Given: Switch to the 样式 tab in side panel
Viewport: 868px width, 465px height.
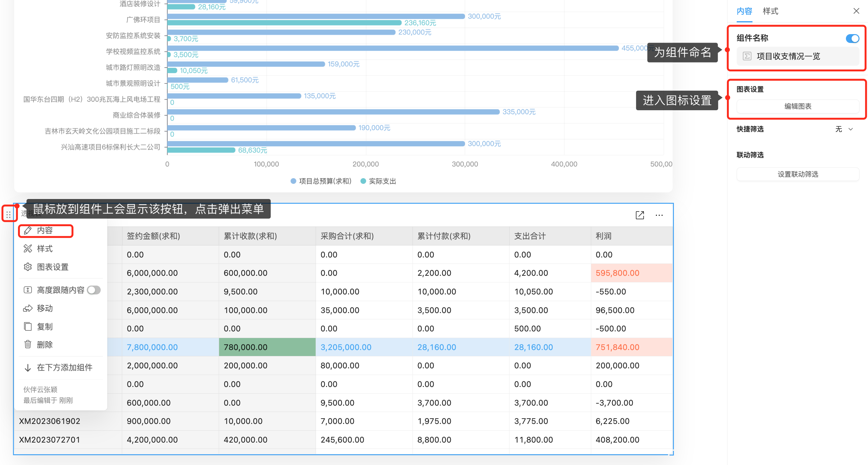Looking at the screenshot, I should tap(770, 11).
